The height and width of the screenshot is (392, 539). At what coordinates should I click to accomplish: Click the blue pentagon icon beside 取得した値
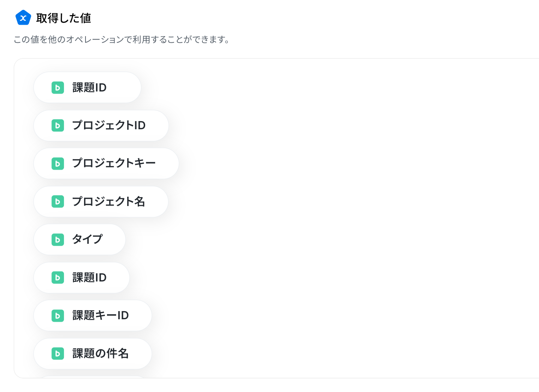[x=23, y=18]
